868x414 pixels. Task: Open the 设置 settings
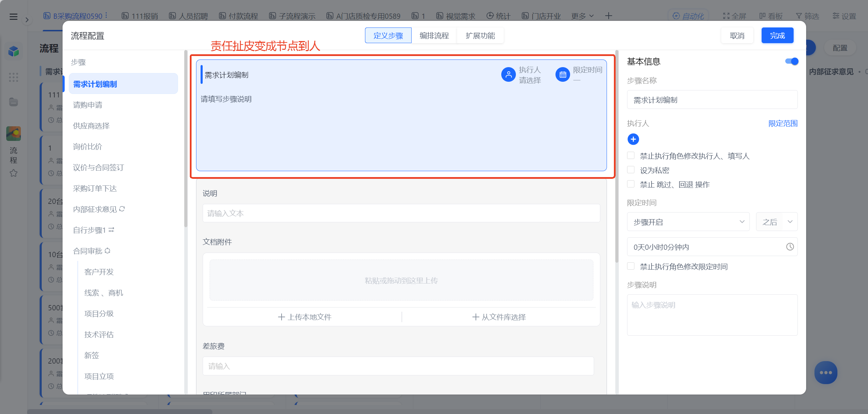(x=844, y=16)
